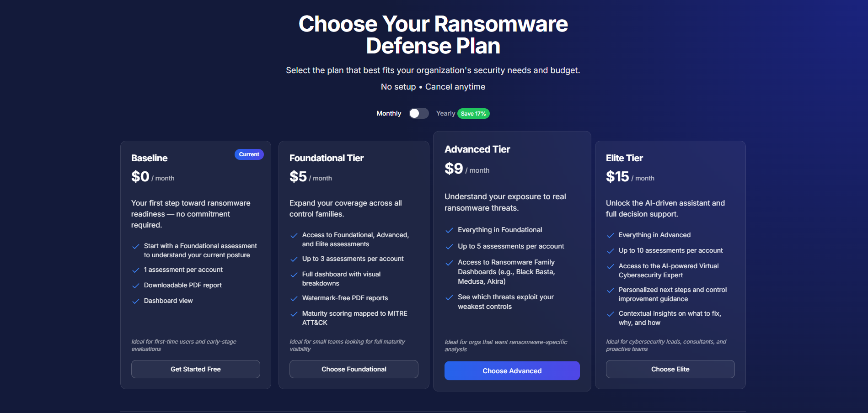Image resolution: width=868 pixels, height=413 pixels.
Task: Select the 'Choose Elite' button
Action: [x=670, y=369]
